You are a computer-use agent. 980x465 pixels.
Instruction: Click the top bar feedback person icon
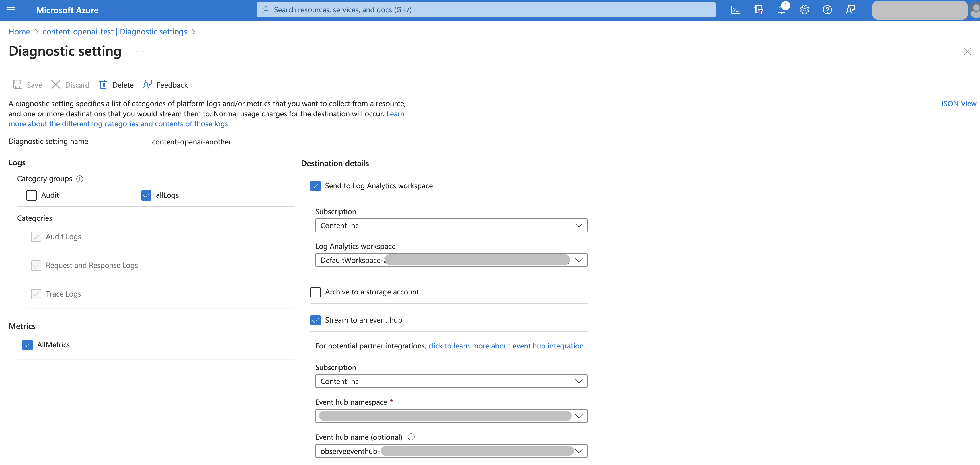850,10
